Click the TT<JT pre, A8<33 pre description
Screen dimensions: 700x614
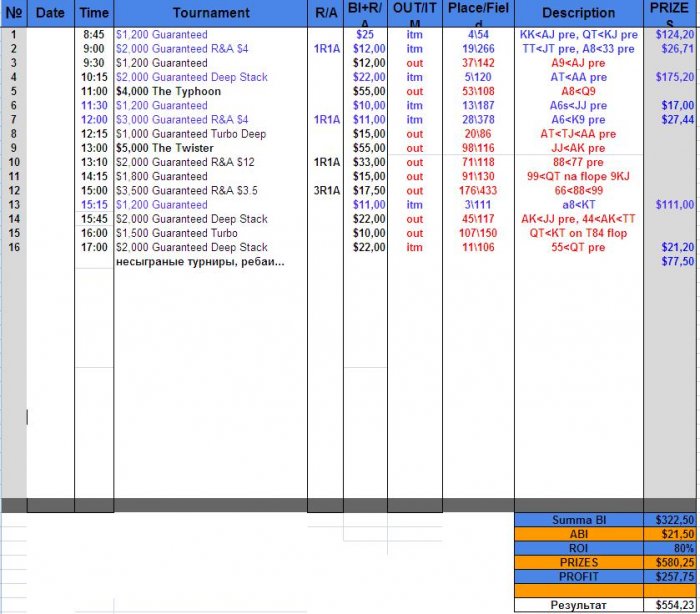(579, 49)
